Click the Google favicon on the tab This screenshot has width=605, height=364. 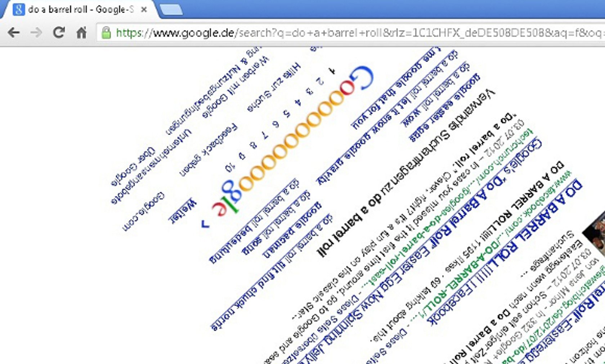pyautogui.click(x=18, y=9)
